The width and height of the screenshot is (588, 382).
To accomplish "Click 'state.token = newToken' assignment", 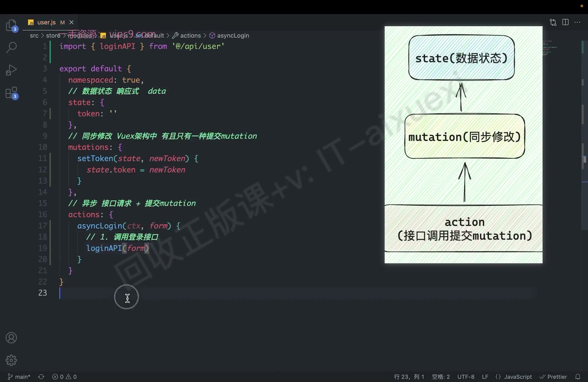I will [136, 170].
